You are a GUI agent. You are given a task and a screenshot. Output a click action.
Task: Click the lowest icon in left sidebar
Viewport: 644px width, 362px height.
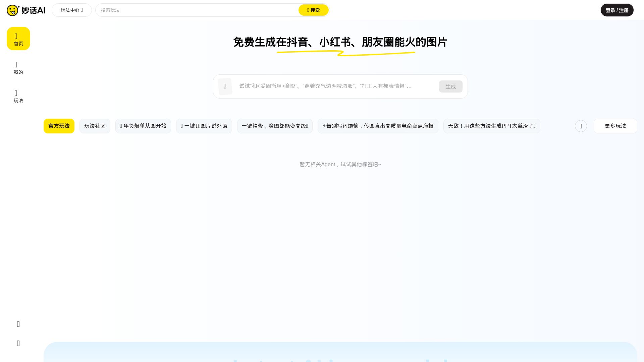click(x=18, y=343)
